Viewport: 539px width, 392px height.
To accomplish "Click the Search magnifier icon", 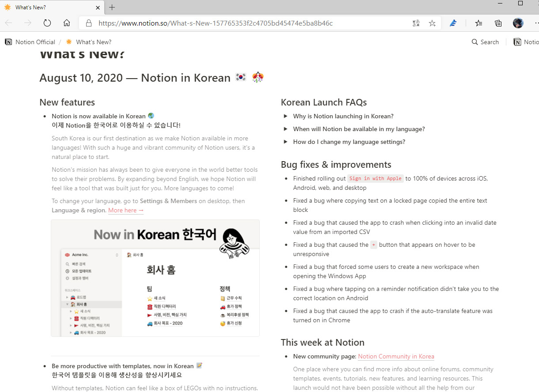I will 475,42.
